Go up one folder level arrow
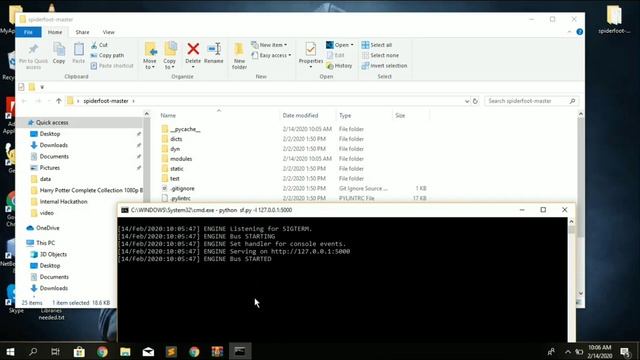This screenshot has height=360, width=640. (x=59, y=101)
